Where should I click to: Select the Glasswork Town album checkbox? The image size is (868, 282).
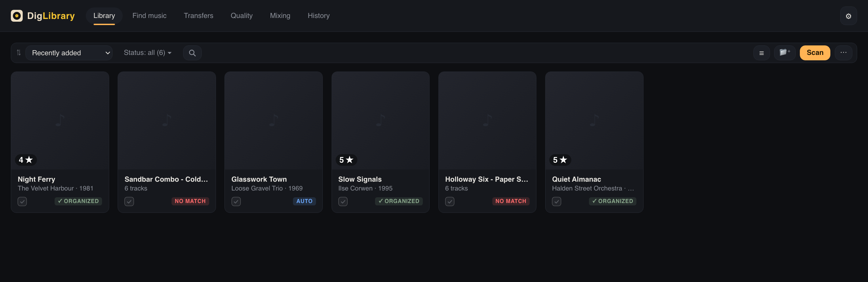(x=236, y=201)
